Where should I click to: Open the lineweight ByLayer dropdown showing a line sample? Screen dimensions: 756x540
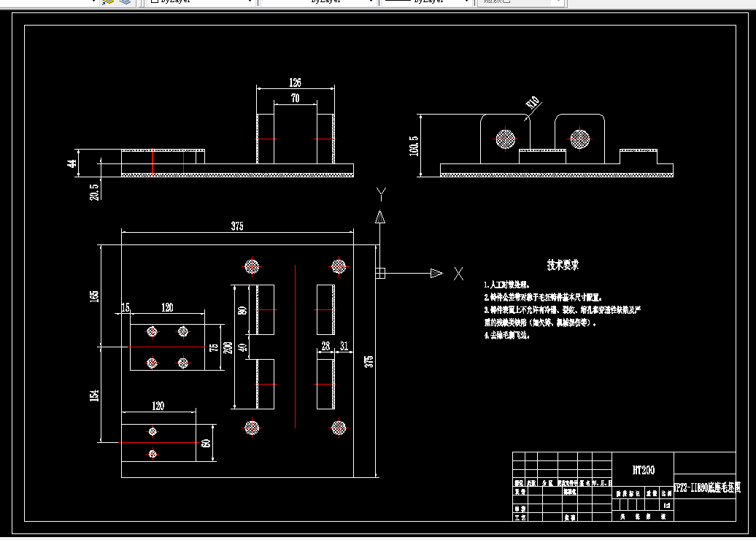[426, 2]
